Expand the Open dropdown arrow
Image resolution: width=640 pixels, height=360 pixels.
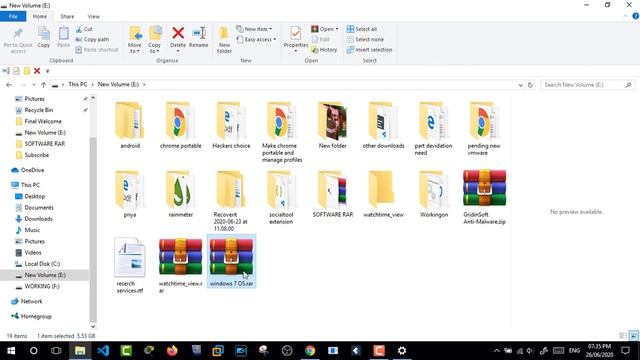(337, 29)
